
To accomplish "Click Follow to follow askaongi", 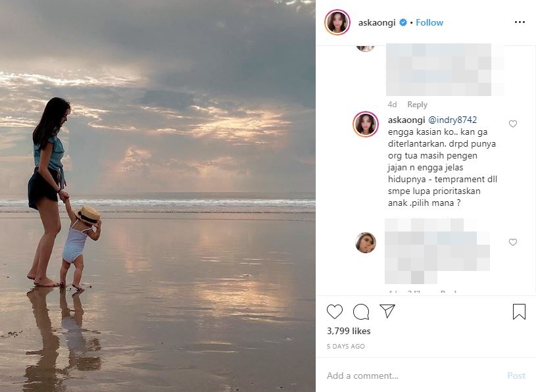I will [x=429, y=22].
